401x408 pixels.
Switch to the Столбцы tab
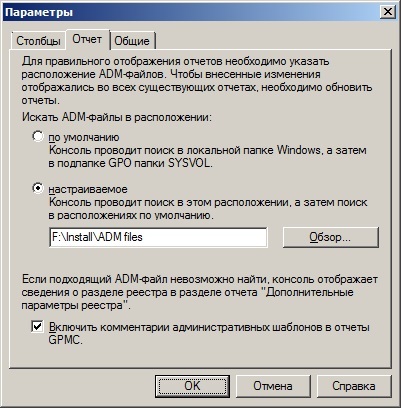38,41
